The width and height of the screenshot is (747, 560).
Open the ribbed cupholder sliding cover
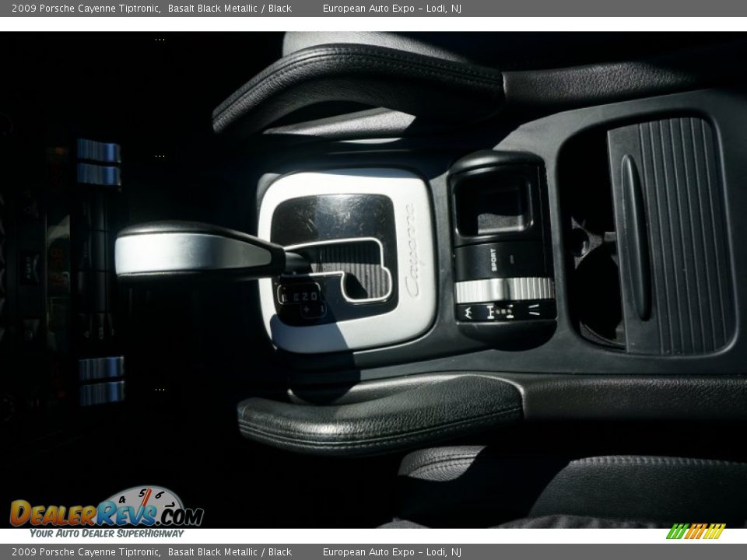671,235
